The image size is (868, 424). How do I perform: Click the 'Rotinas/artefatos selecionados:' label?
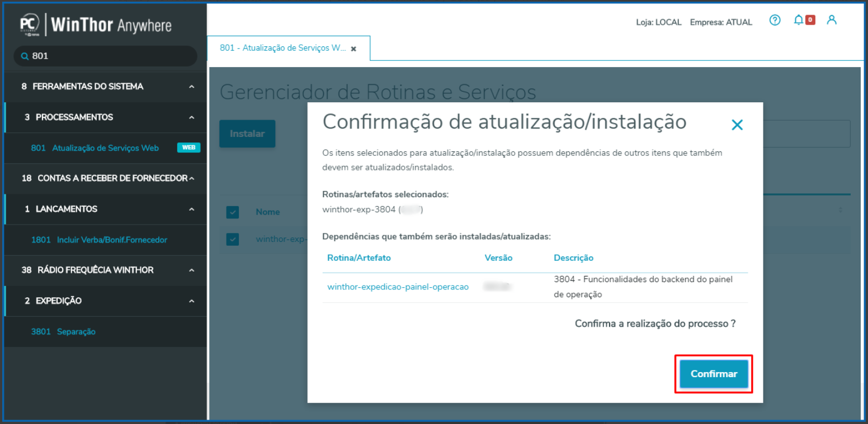point(385,194)
